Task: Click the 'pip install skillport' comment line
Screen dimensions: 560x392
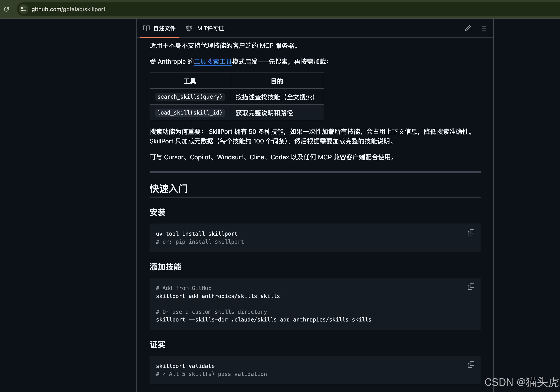Action: [200, 242]
